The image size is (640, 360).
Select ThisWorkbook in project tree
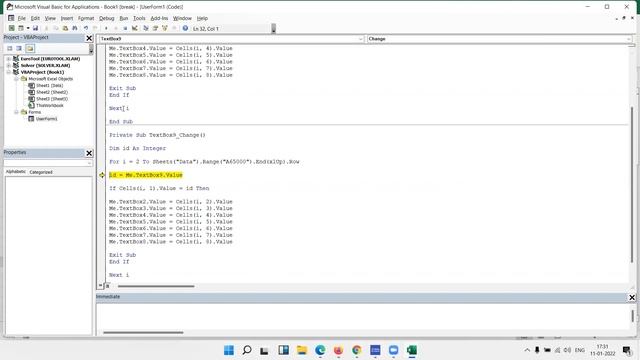pyautogui.click(x=49, y=105)
